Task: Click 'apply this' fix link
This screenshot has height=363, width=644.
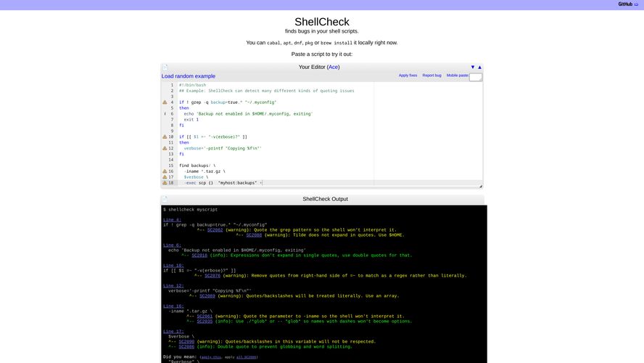Action: click(211, 357)
